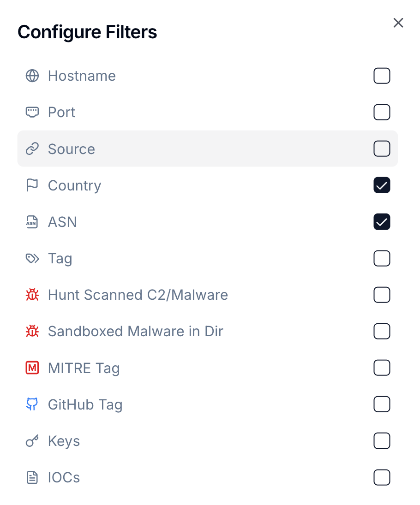Close the Configure Filters dialog
Screen dimensions: 420x505
click(x=398, y=23)
